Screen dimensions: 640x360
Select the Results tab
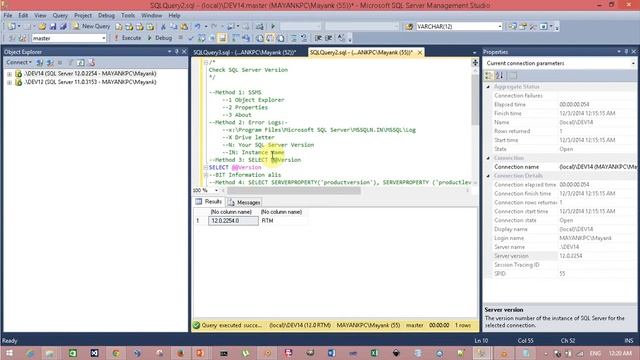pyautogui.click(x=209, y=202)
